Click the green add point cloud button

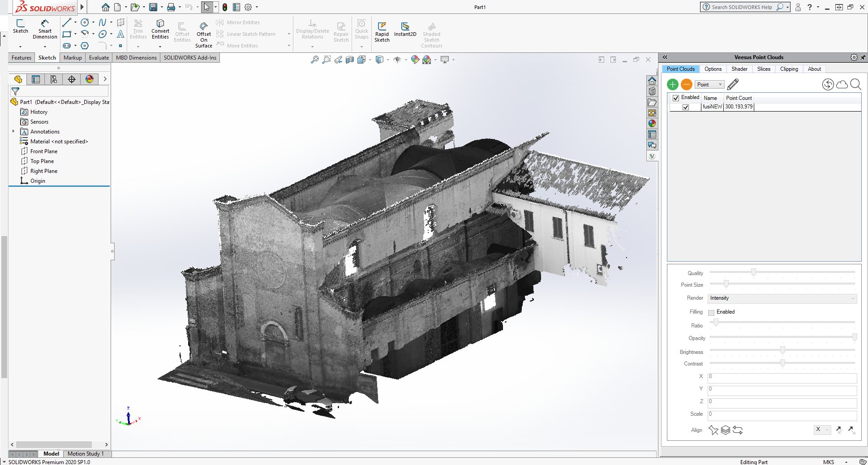click(672, 85)
